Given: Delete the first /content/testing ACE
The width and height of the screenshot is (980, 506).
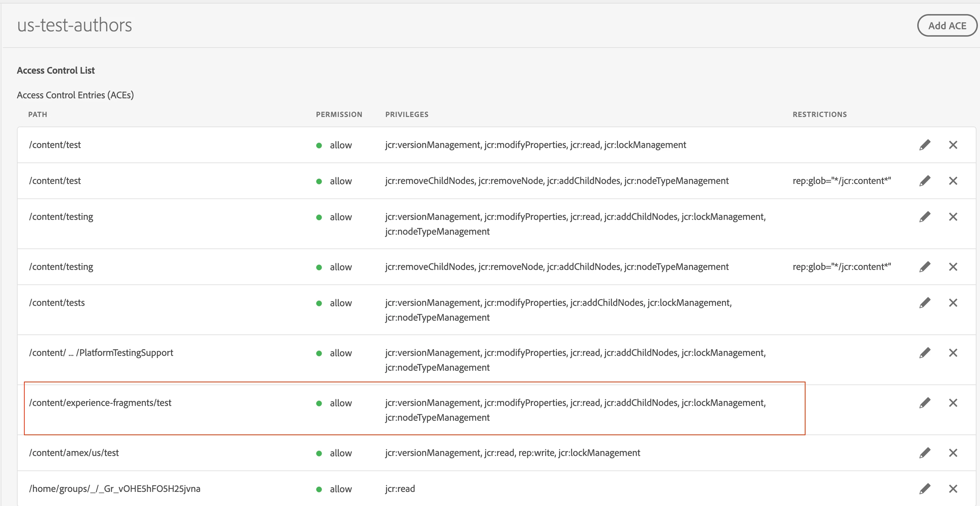Looking at the screenshot, I should coord(953,217).
